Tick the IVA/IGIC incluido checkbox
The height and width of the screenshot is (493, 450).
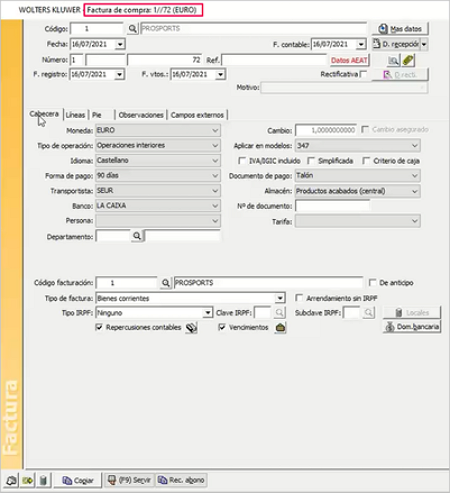242,161
